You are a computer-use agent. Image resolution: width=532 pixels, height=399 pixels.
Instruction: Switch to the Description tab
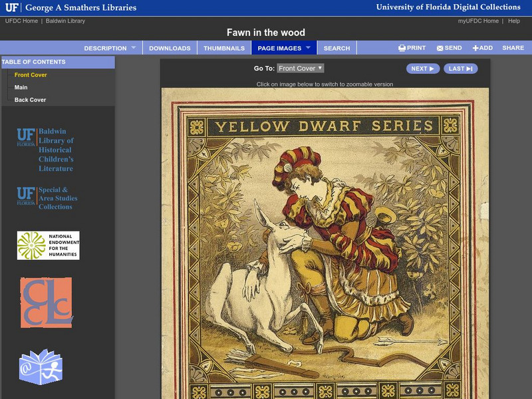pos(105,48)
